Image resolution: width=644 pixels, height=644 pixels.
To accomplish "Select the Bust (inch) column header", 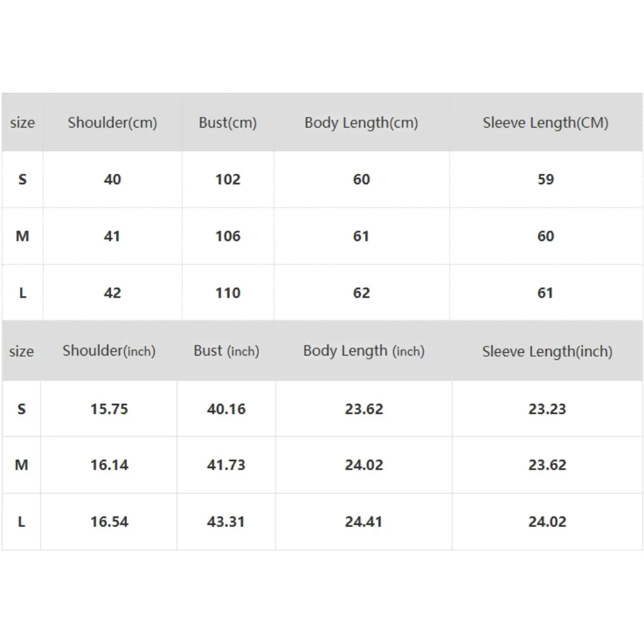I will pos(226,351).
